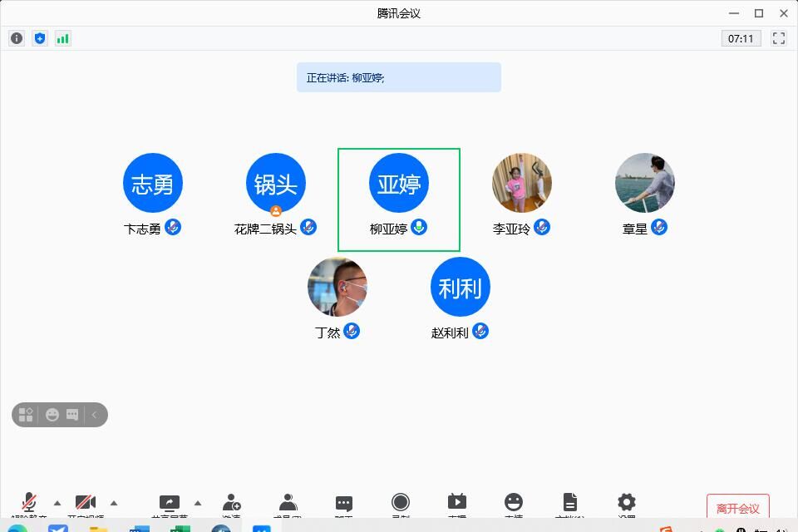Screen dimensions: 798x532
Task: Select 柳亚婷's highlighted participant tile
Action: 399,199
